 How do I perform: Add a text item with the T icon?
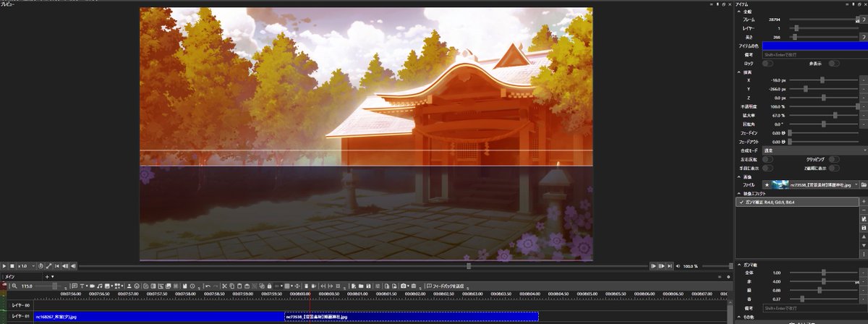pyautogui.click(x=82, y=286)
